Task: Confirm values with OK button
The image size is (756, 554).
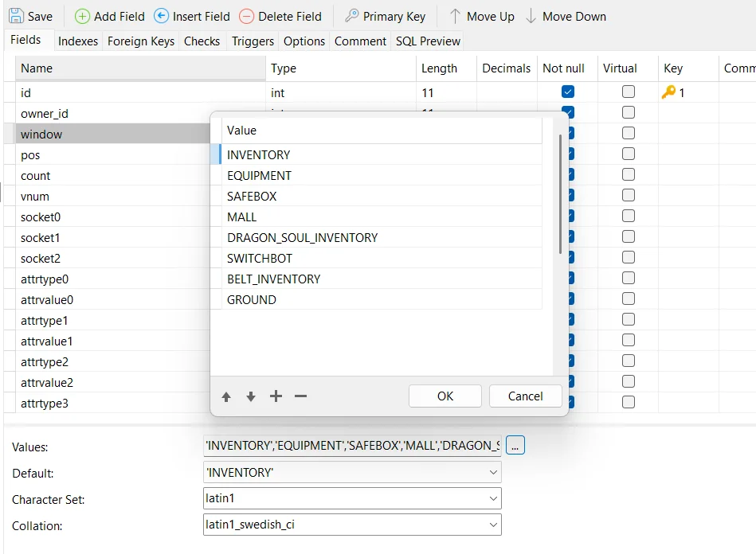Action: [x=445, y=396]
